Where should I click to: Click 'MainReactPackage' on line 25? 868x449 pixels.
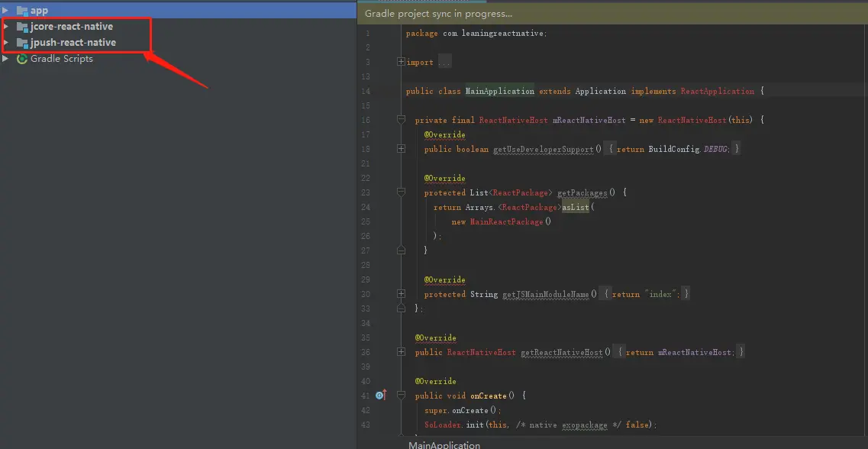coord(506,221)
